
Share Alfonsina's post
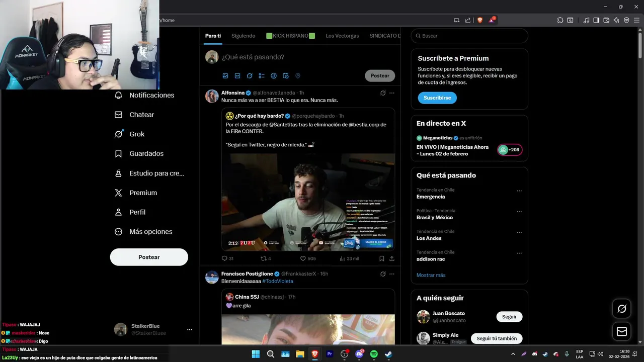click(x=392, y=258)
